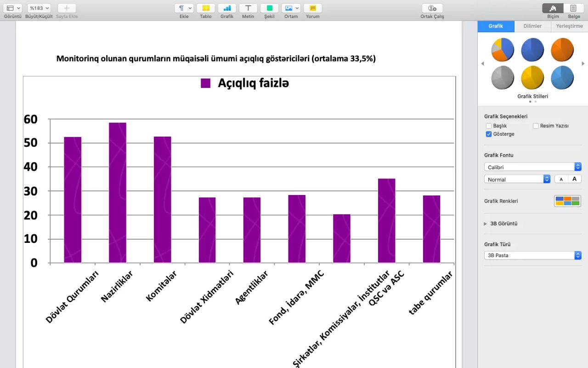The height and width of the screenshot is (368, 588).
Task: Open the Ortak Çalış collaboration button
Action: click(432, 8)
